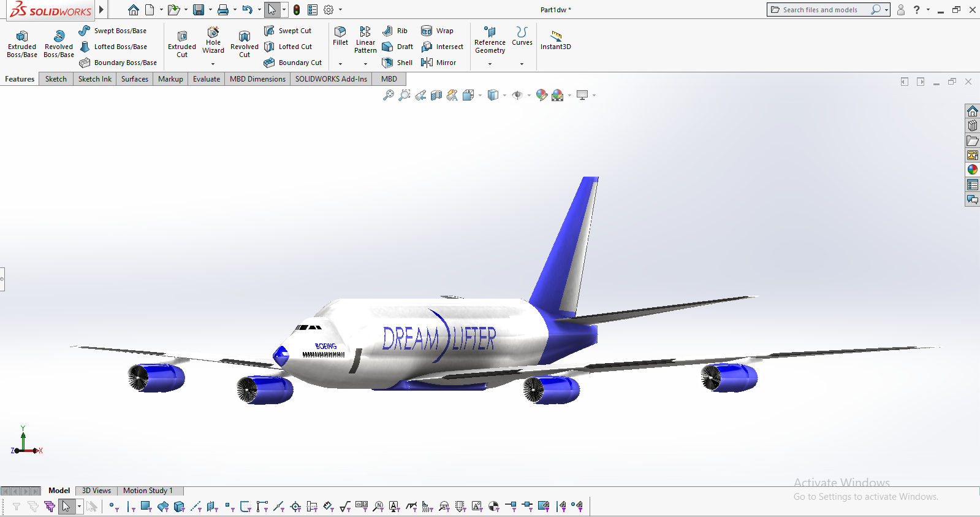
Task: Click the Save icon in top toolbar
Action: pyautogui.click(x=199, y=10)
